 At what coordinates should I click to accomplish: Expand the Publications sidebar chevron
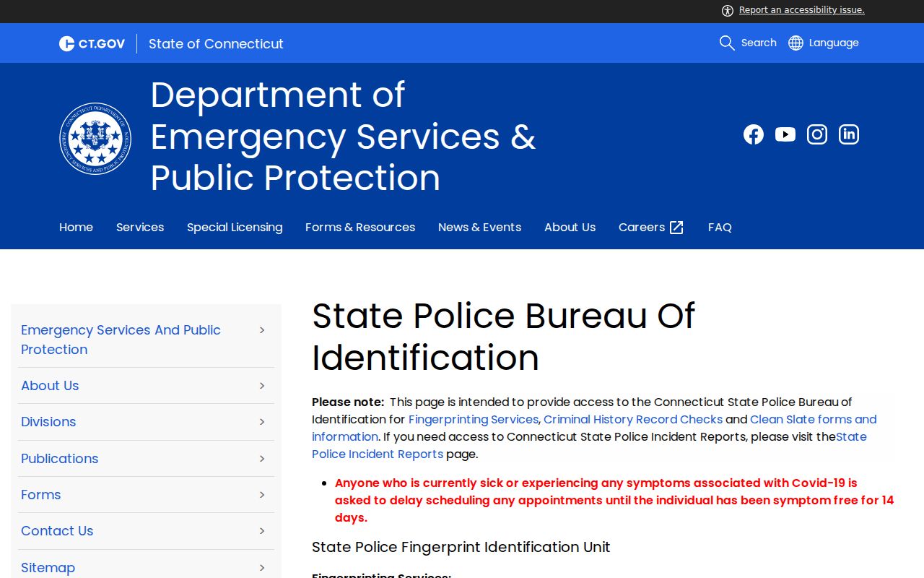[x=262, y=459]
